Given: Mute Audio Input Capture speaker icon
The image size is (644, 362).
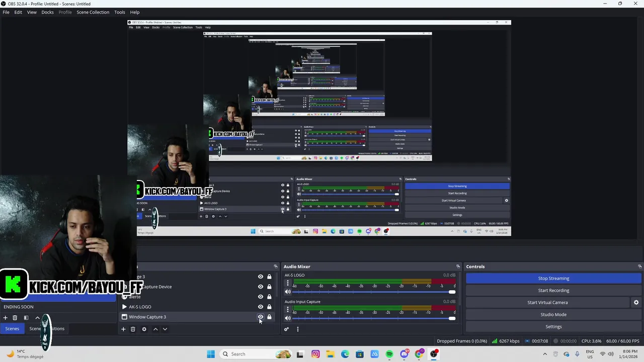Looking at the screenshot, I should tap(288, 318).
